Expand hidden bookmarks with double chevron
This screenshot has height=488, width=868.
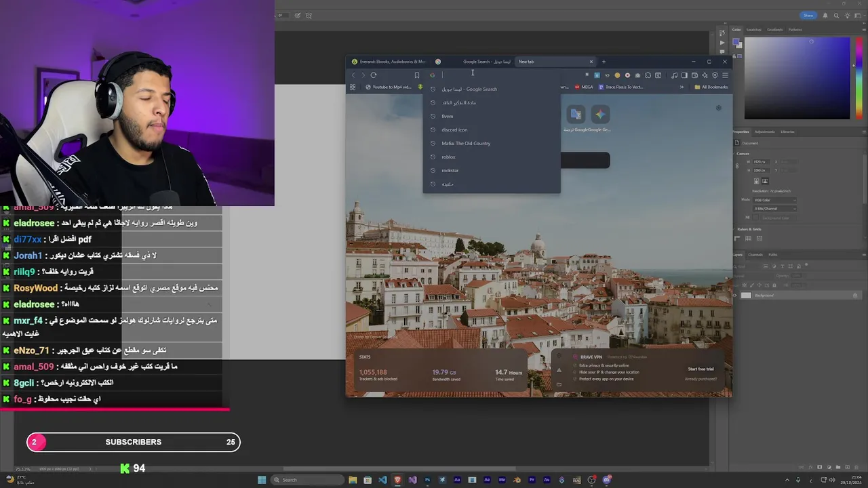coord(682,87)
